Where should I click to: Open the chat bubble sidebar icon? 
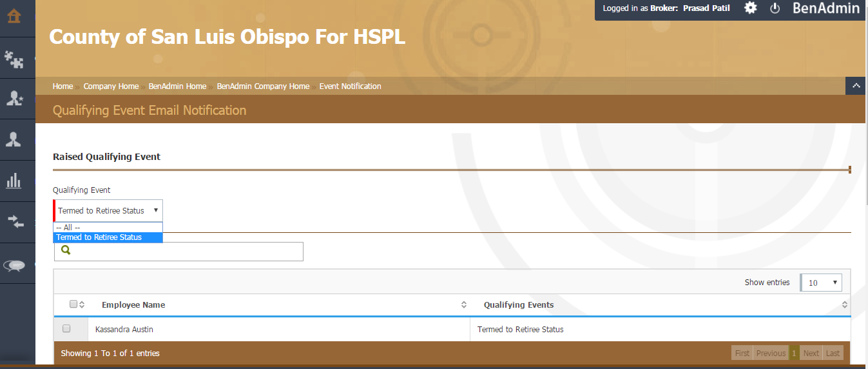14,266
